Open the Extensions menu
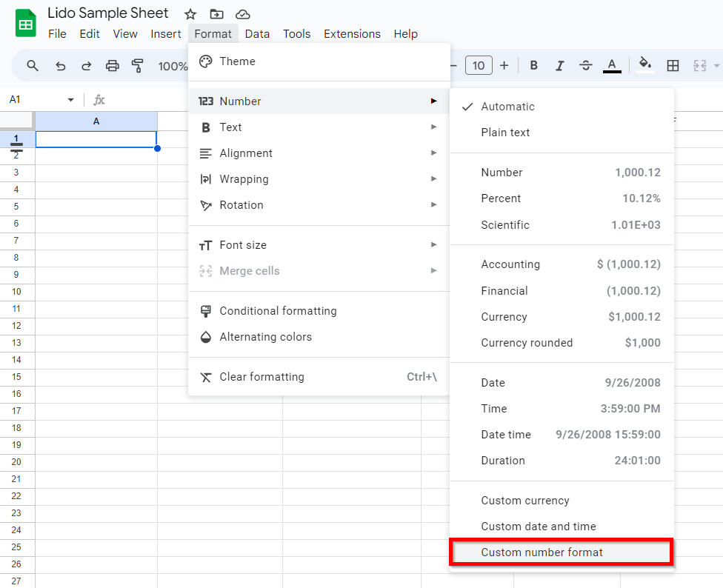Image resolution: width=723 pixels, height=588 pixels. [x=352, y=33]
